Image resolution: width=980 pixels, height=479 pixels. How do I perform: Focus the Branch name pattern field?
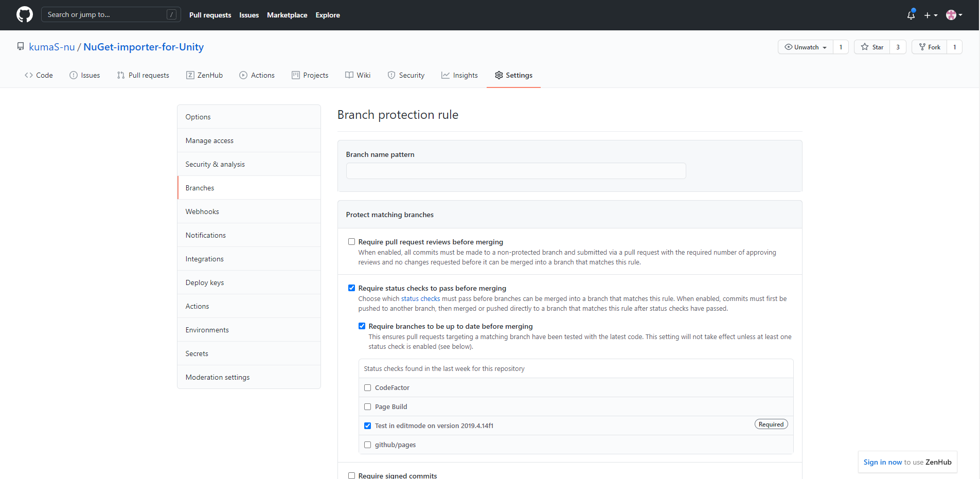515,171
